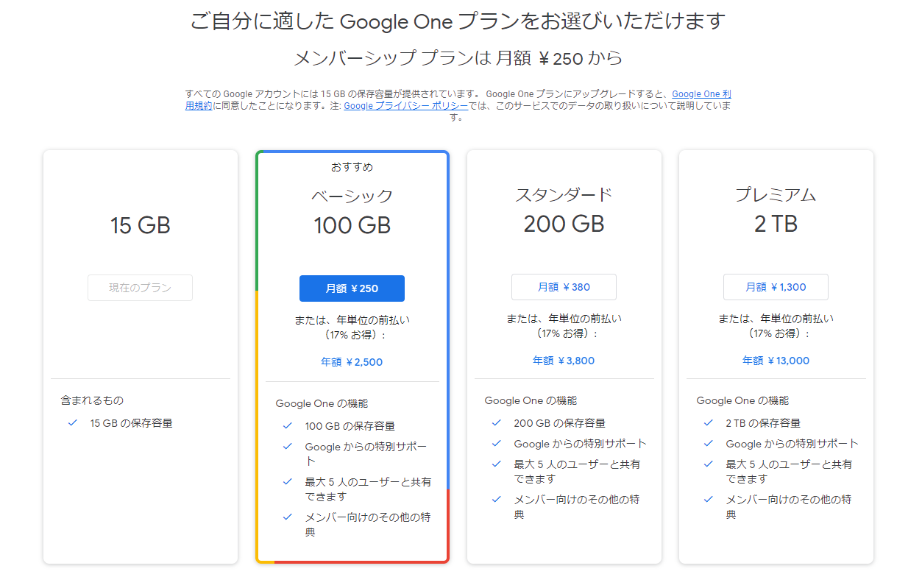
Task: Open the 年額 ¥2,500 annual prepay link
Action: (x=352, y=362)
